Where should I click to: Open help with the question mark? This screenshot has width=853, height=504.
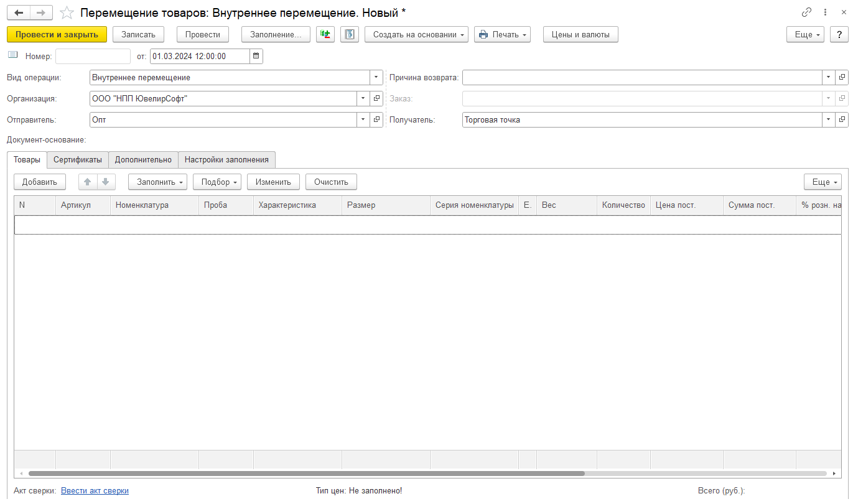point(839,34)
